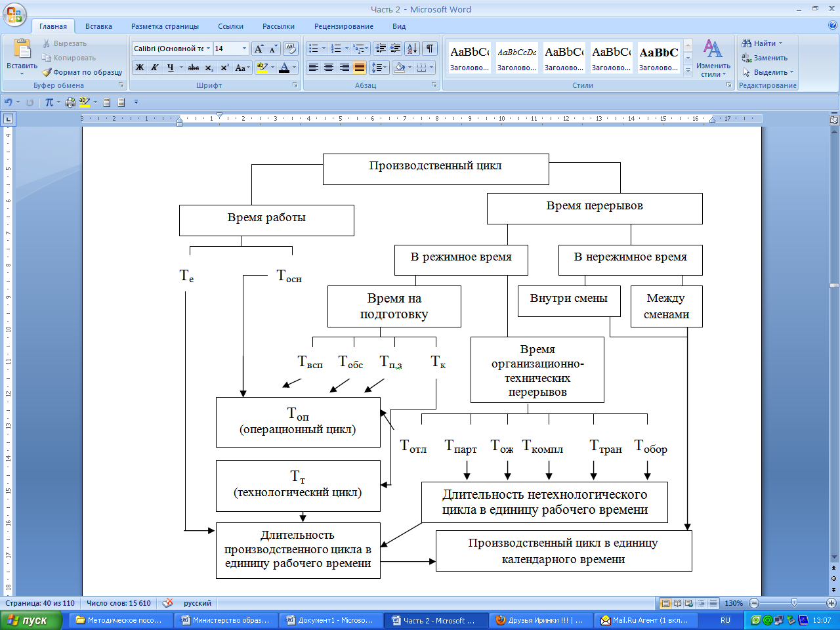This screenshot has width=840, height=630.
Task: Switch to full screen reading view
Action: click(677, 603)
